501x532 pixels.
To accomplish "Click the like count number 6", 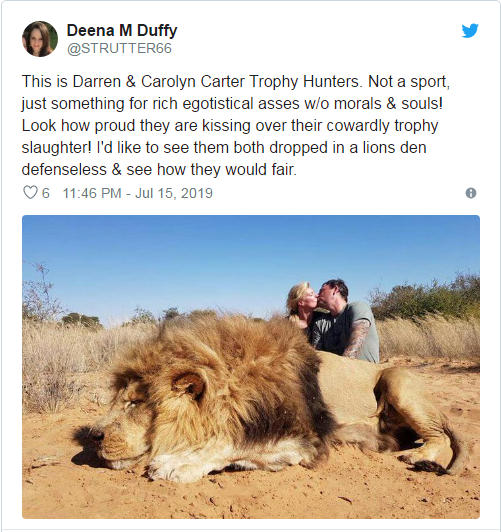I will point(45,193).
